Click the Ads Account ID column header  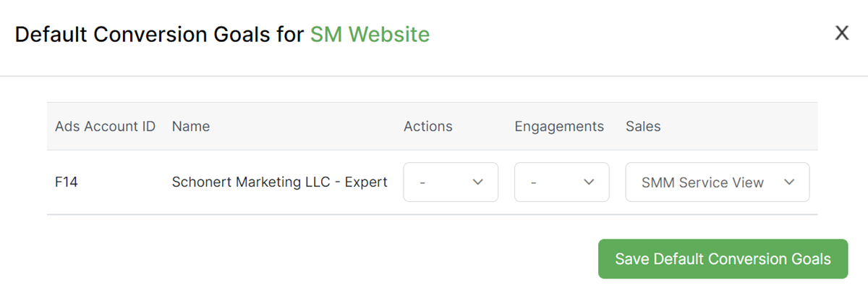click(105, 127)
